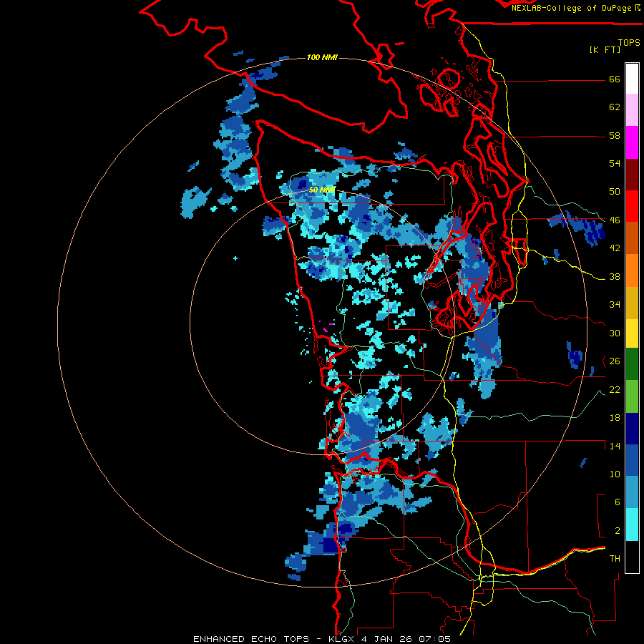Screen dimensions: 644x644
Task: Click the gold 34K ft legend swatch
Action: pyautogui.click(x=632, y=303)
